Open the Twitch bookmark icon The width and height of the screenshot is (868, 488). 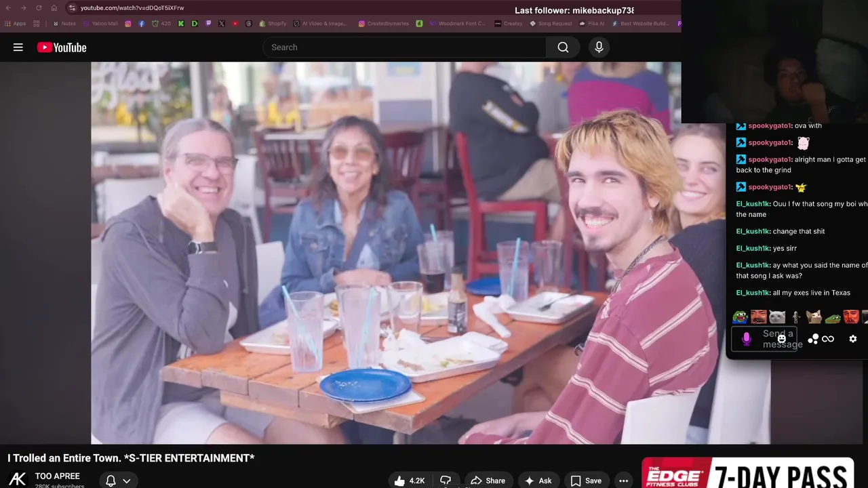pos(208,23)
